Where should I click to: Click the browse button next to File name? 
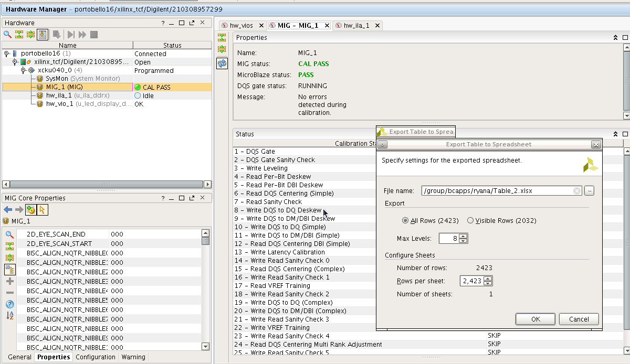coord(590,191)
